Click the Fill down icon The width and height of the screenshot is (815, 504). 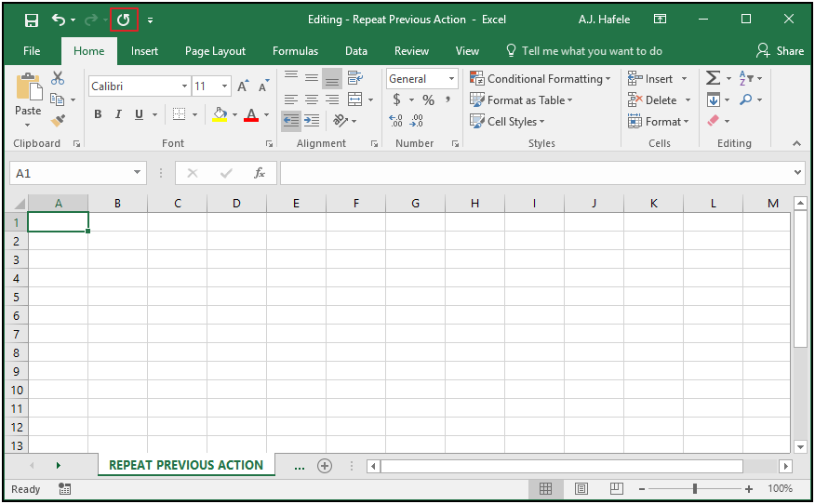pos(713,99)
